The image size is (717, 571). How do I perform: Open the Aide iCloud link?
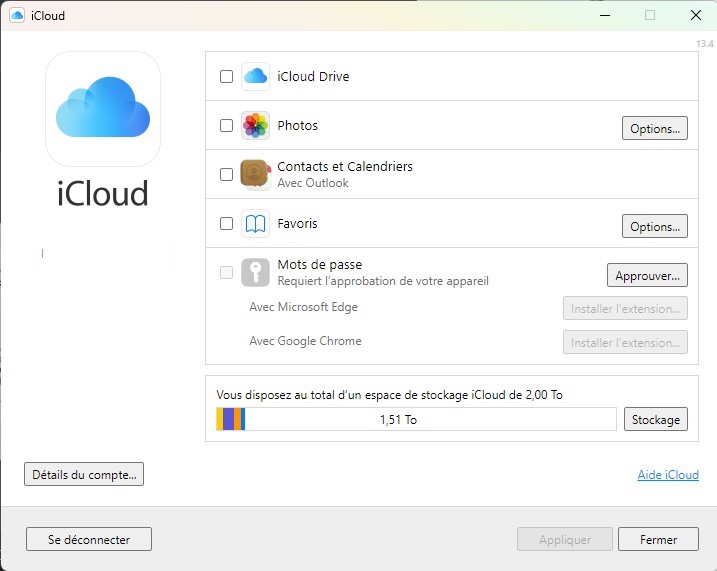pos(668,475)
